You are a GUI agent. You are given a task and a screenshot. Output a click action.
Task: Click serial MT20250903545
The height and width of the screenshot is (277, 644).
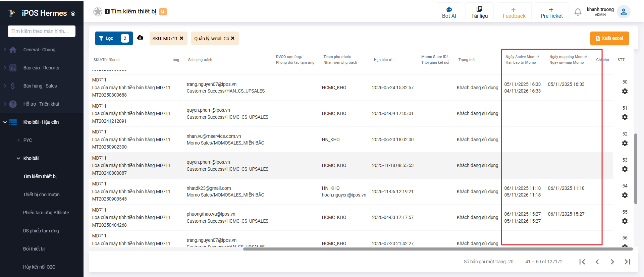[109, 199]
